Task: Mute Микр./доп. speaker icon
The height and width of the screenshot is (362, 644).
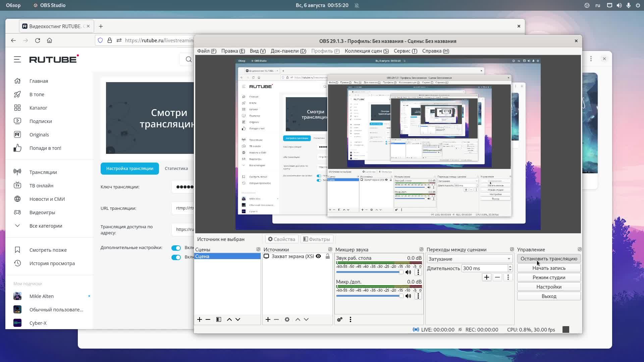Action: pyautogui.click(x=408, y=296)
